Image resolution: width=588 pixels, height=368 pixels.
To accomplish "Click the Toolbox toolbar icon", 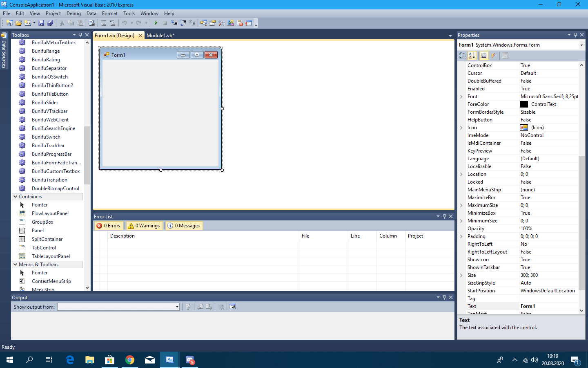I will [221, 23].
